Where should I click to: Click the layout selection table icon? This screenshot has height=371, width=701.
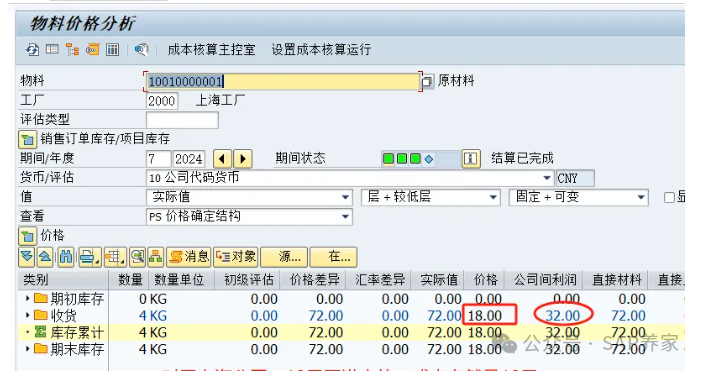click(114, 257)
